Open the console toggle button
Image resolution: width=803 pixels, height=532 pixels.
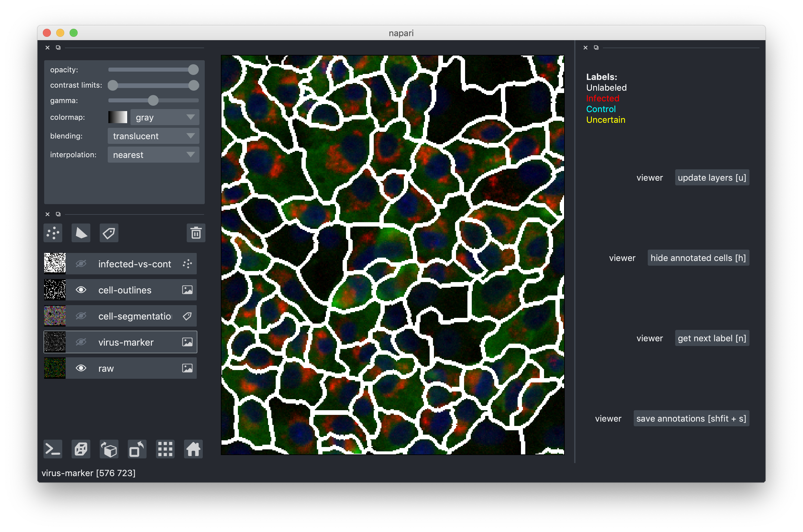click(53, 449)
